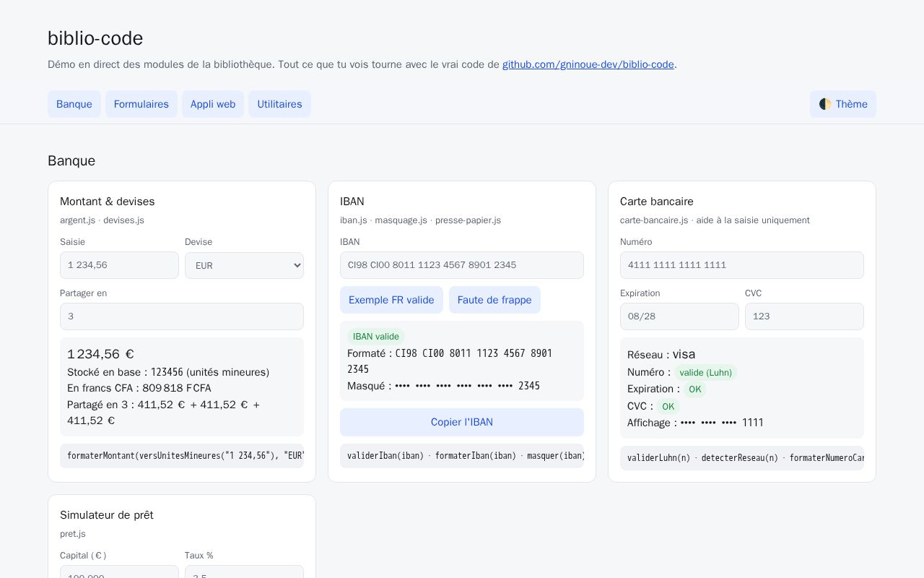
Task: Click the argent.js · devises.js subtitle
Action: click(102, 220)
